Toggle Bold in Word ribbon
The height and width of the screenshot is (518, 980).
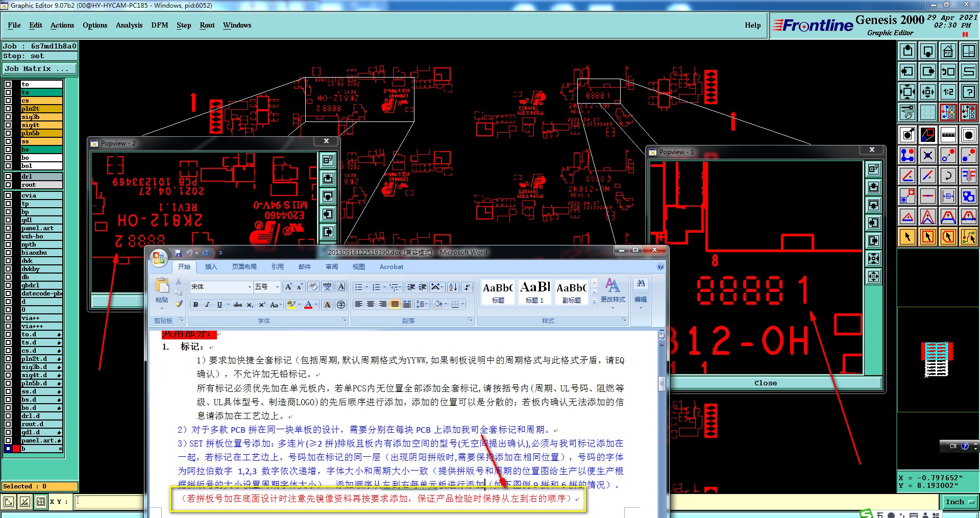click(195, 305)
